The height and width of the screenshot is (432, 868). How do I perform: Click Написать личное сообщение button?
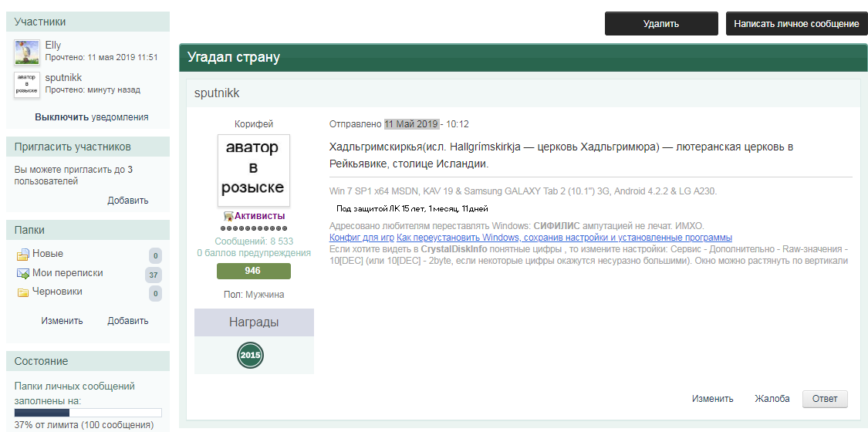(796, 24)
